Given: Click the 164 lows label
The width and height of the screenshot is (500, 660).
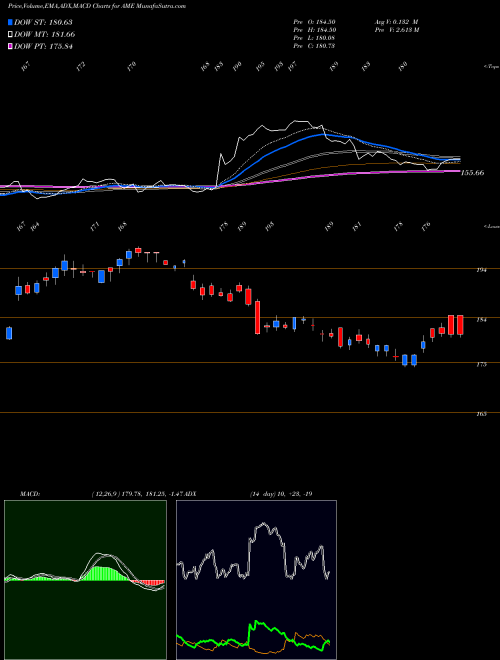Looking at the screenshot, I should (35, 226).
